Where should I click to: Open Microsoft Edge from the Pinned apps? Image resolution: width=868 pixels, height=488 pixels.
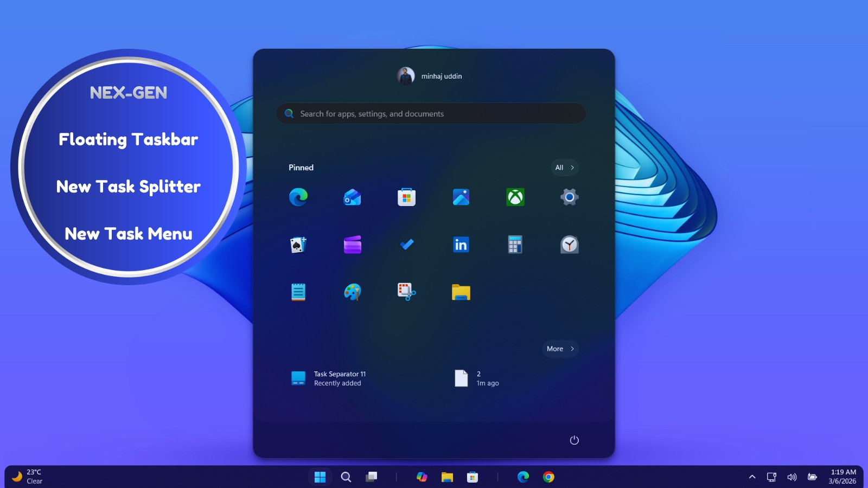point(298,197)
